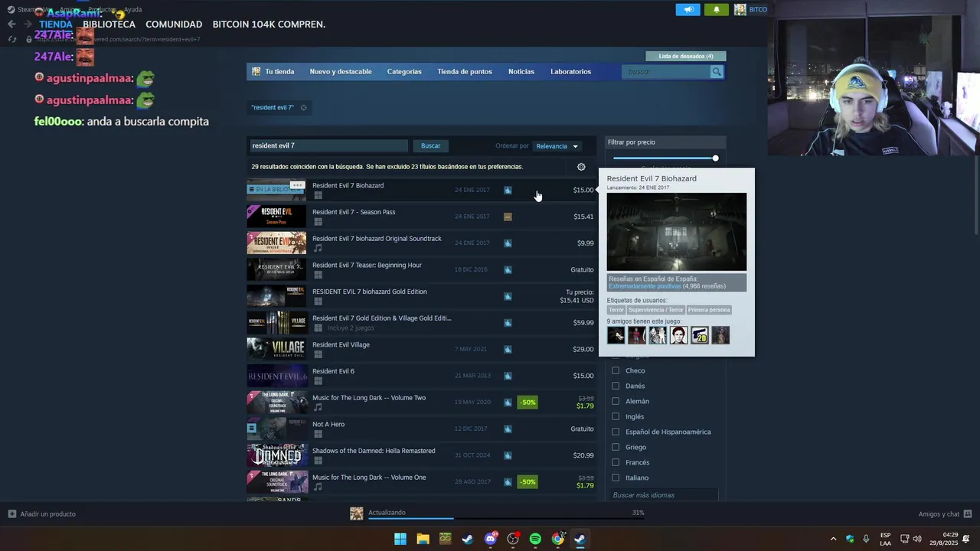Click the downloading game icon in the bottom bar

click(x=357, y=514)
